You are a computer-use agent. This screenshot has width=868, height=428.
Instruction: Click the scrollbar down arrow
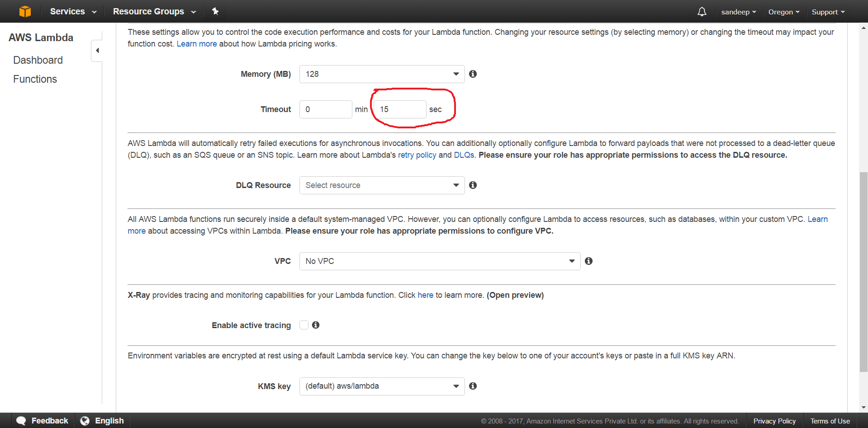click(x=863, y=407)
